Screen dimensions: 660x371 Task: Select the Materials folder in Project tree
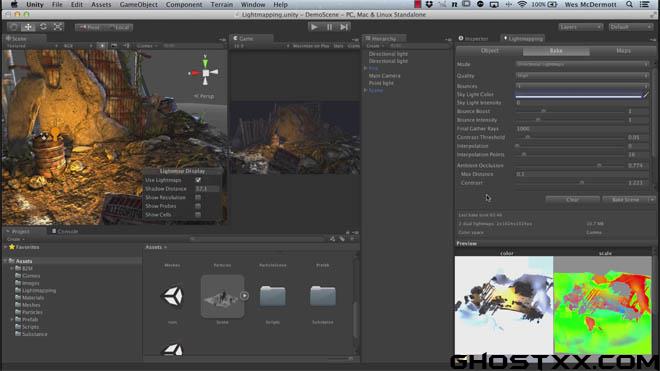pos(30,298)
